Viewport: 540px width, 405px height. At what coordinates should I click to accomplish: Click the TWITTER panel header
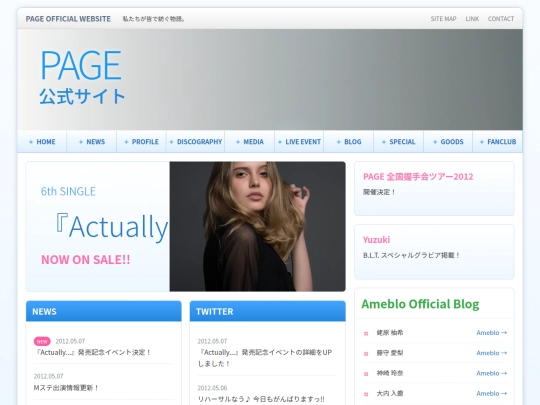click(x=268, y=311)
